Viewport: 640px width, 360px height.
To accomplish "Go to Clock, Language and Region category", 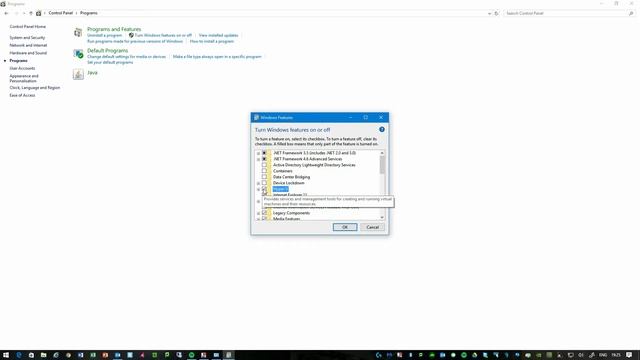I will [x=35, y=88].
